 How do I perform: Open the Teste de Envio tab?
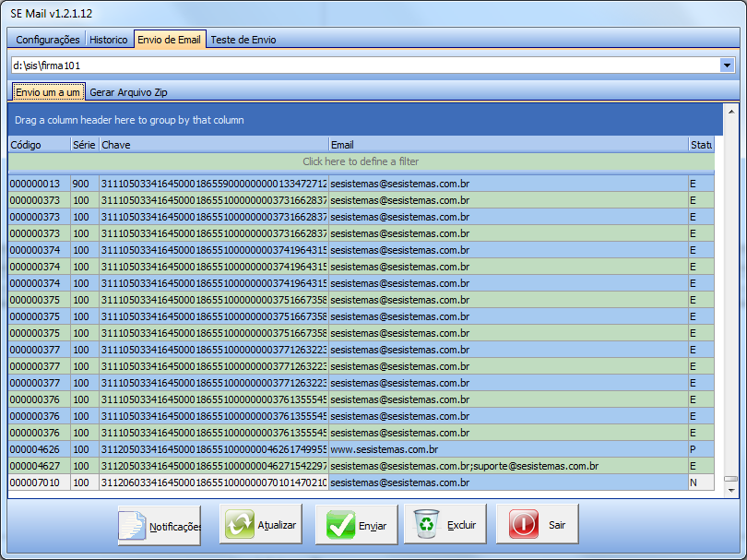(243, 40)
